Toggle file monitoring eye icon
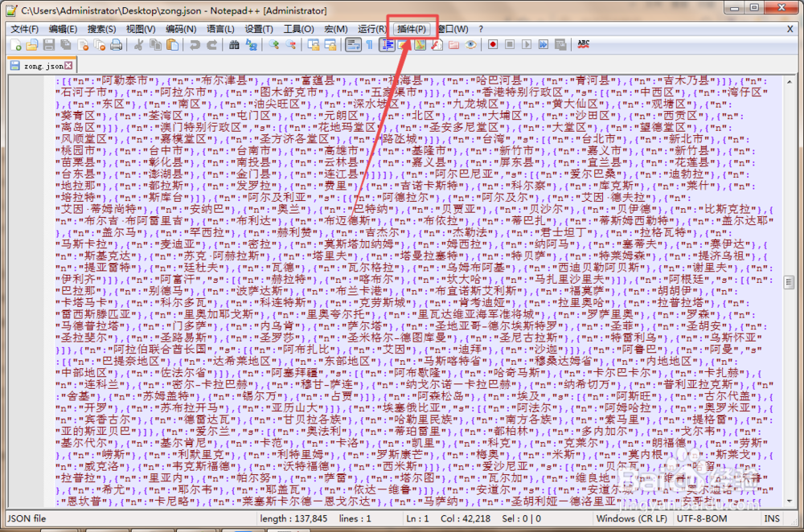Image resolution: width=804 pixels, height=532 pixels. point(470,45)
